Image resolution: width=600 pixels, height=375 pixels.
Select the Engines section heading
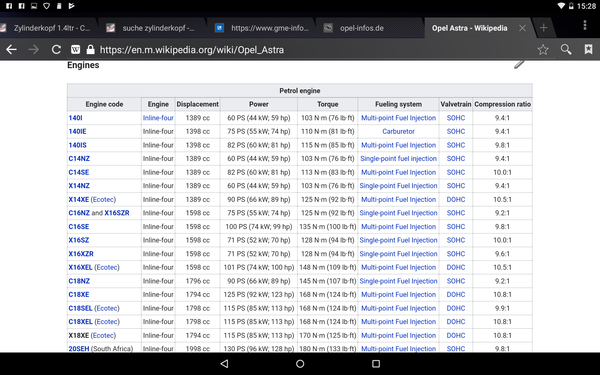83,65
